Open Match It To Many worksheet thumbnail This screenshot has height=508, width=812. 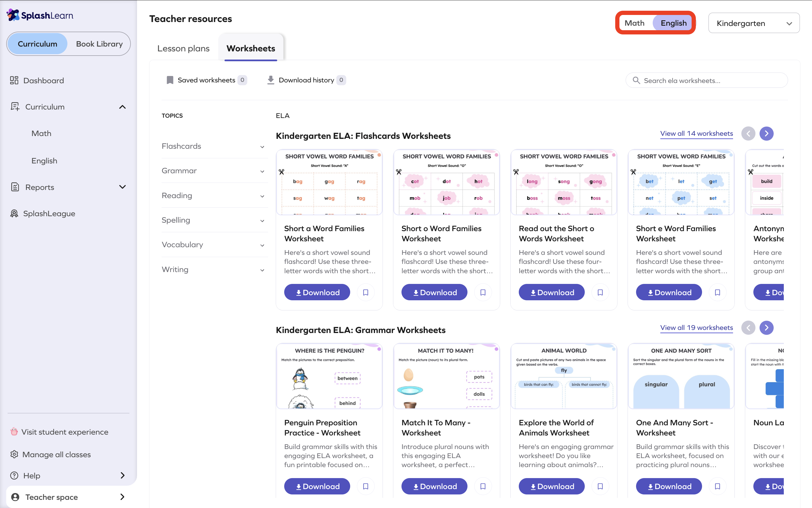(x=446, y=376)
